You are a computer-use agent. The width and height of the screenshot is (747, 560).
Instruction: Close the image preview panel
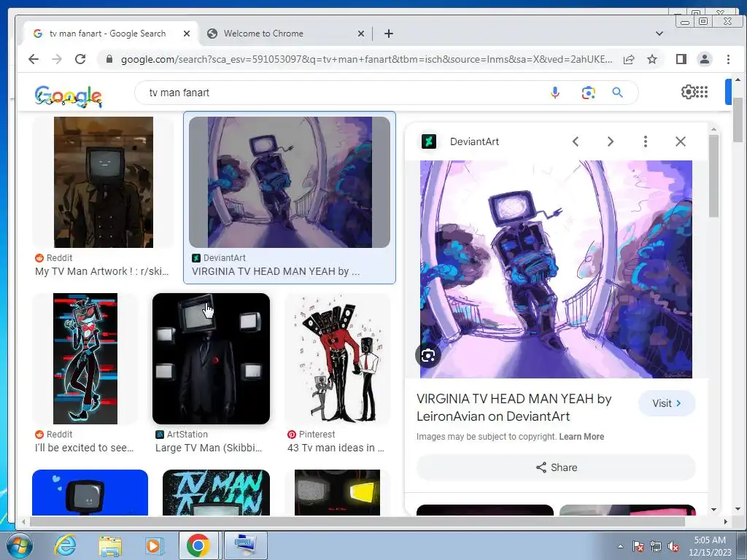tap(681, 141)
